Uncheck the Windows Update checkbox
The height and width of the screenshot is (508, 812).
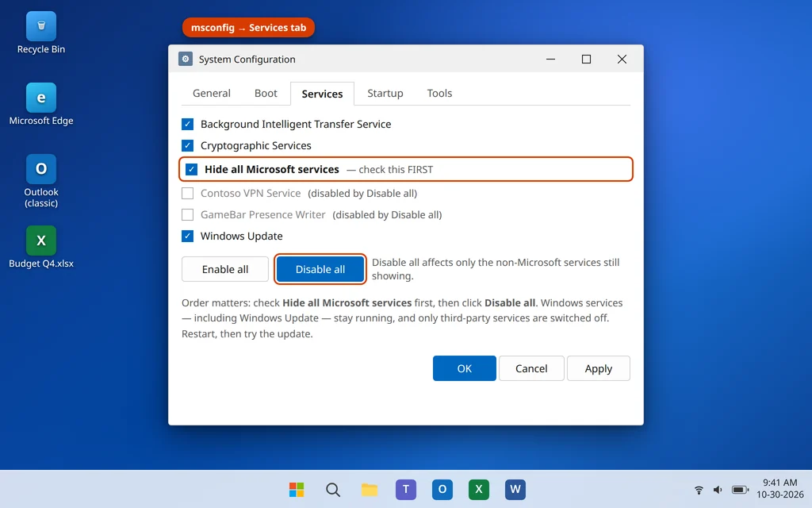pos(187,237)
